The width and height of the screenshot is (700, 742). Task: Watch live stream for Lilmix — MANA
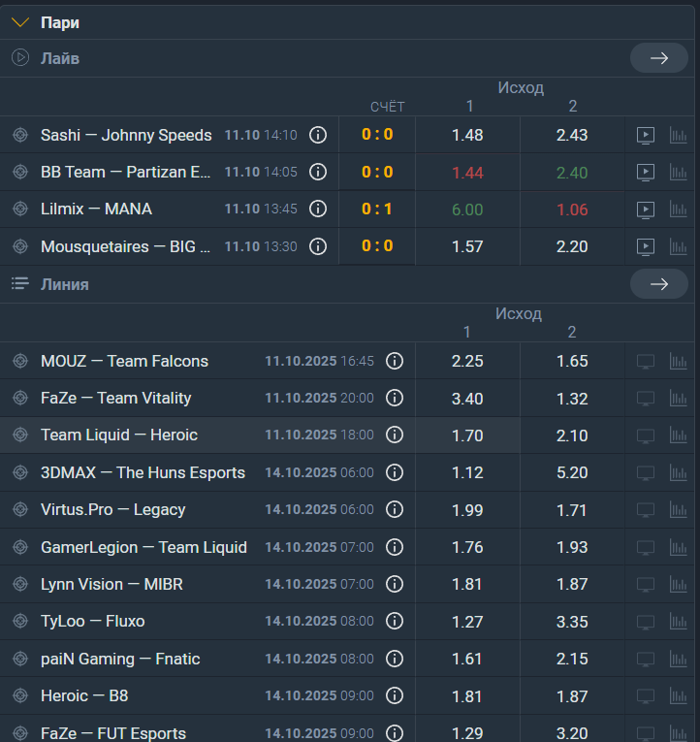coord(645,210)
